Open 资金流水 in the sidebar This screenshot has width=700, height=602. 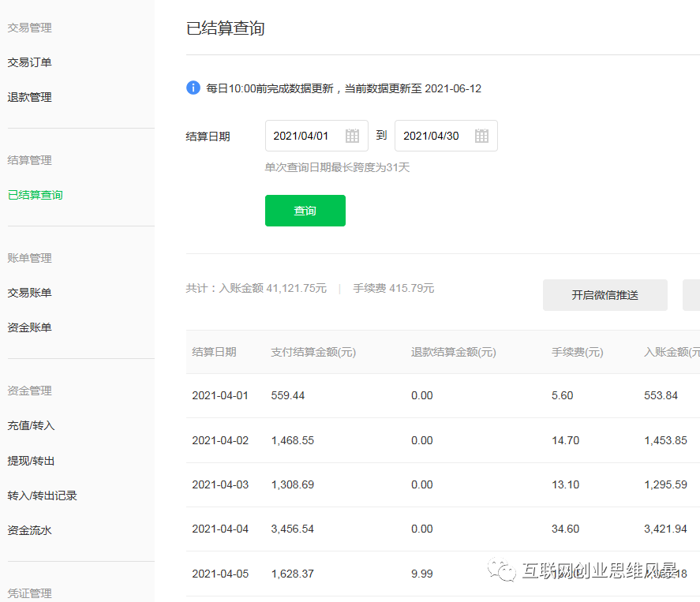tap(30, 530)
